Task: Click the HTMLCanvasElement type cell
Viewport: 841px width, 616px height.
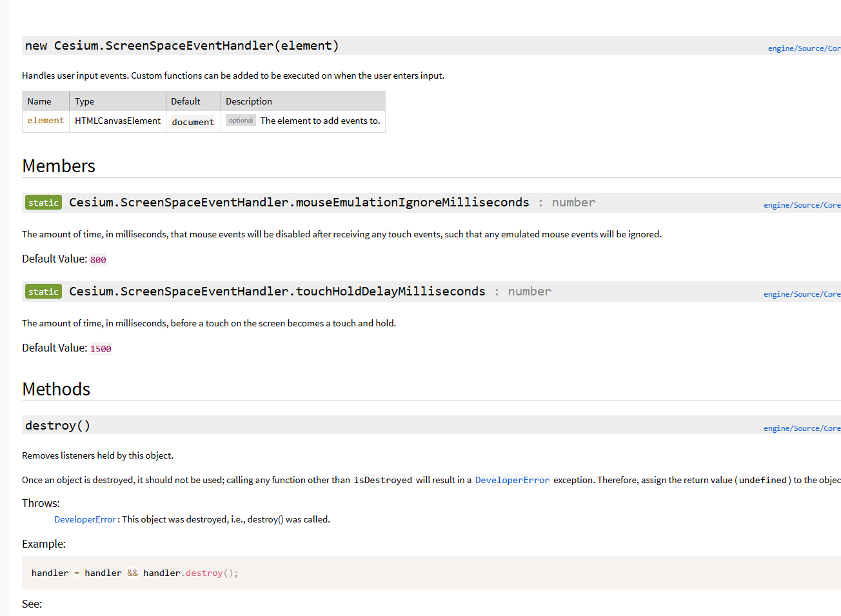Action: pyautogui.click(x=117, y=121)
